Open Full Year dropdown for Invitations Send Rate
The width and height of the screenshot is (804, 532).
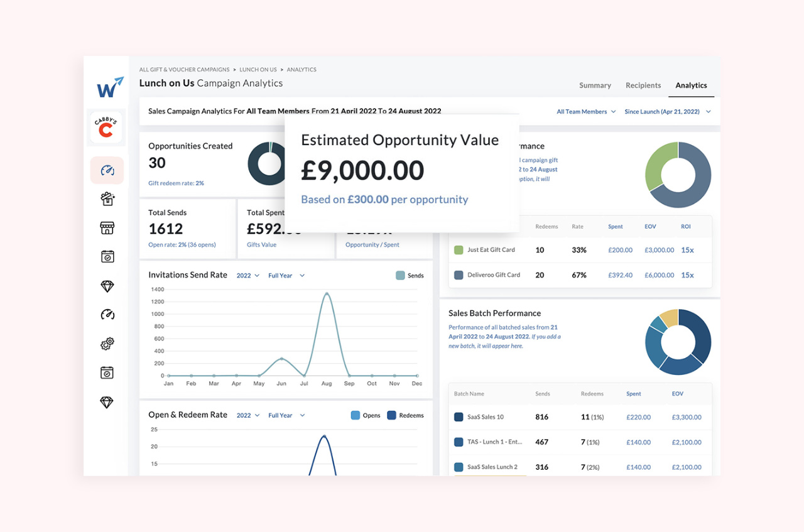click(x=286, y=275)
